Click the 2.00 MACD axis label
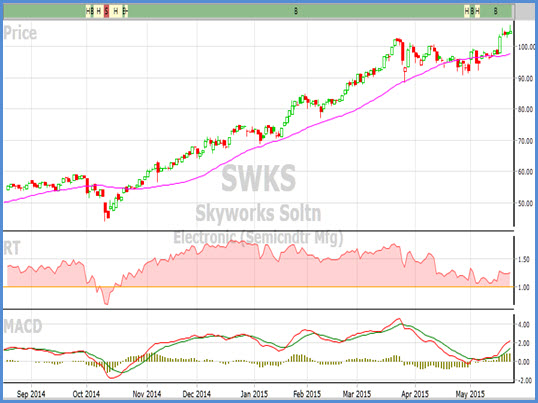The image size is (538, 403). tap(523, 343)
